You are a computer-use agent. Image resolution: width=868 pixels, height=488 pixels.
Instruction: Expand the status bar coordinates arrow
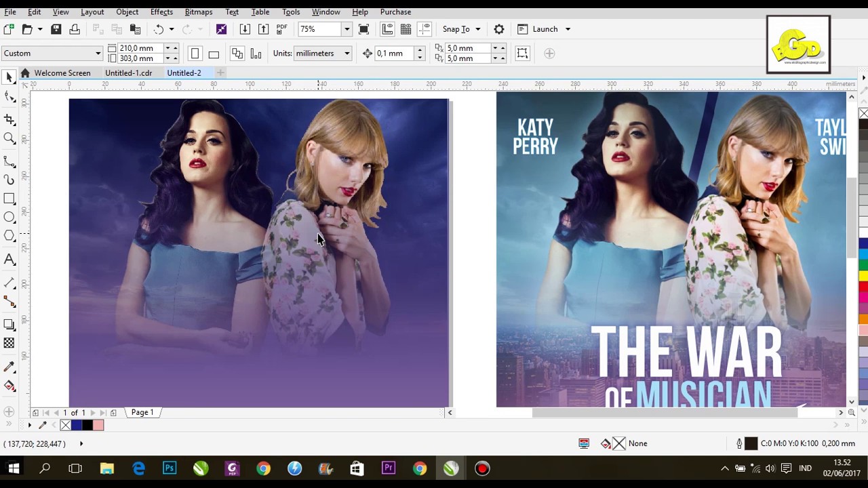[81, 444]
